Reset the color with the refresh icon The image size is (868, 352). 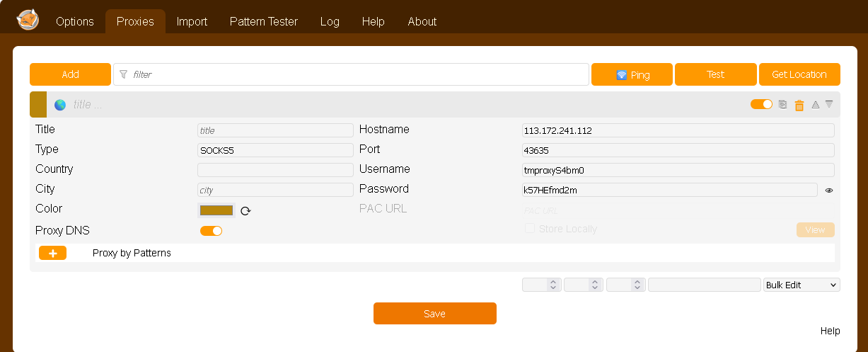tap(245, 210)
